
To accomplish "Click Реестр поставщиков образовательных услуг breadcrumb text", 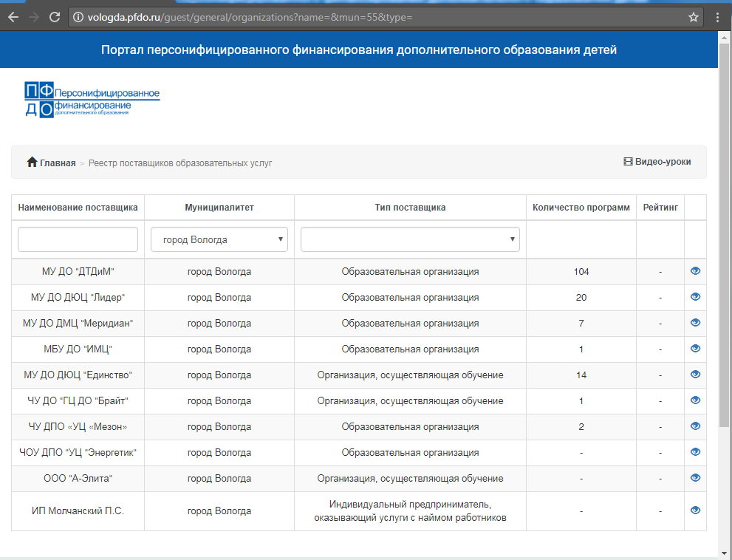I will click(x=180, y=163).
